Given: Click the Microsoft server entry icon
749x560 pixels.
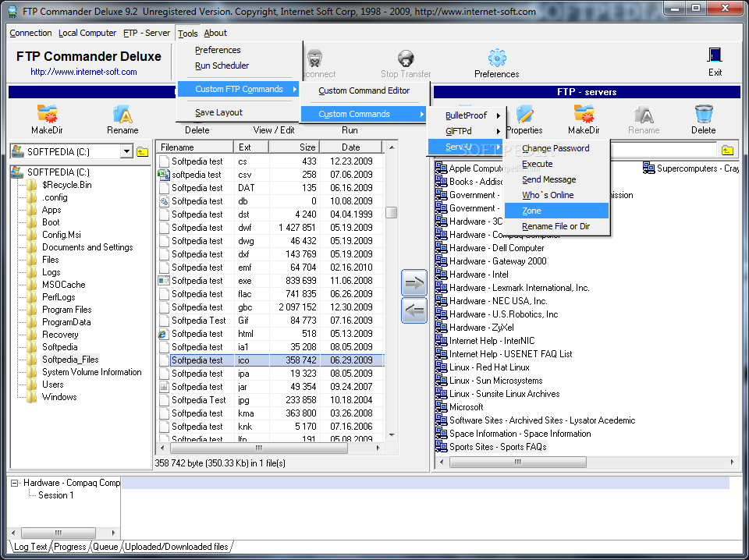Looking at the screenshot, I should pos(441,407).
